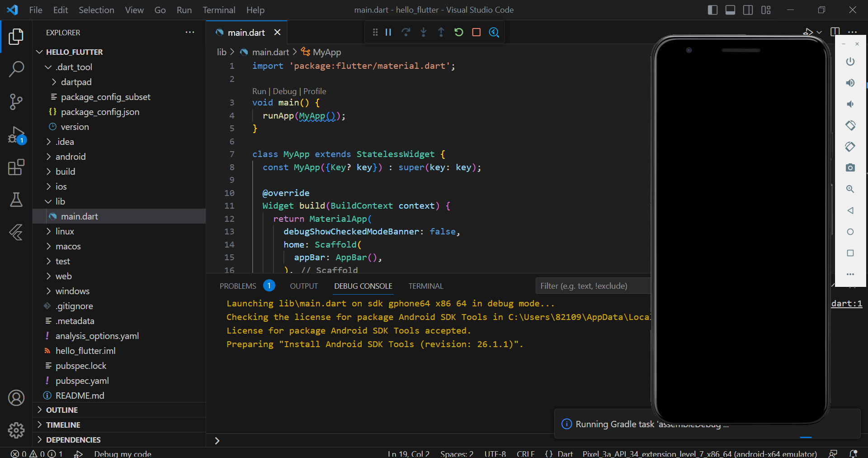The image size is (868, 458).
Task: Rotate emulator left
Action: click(850, 125)
